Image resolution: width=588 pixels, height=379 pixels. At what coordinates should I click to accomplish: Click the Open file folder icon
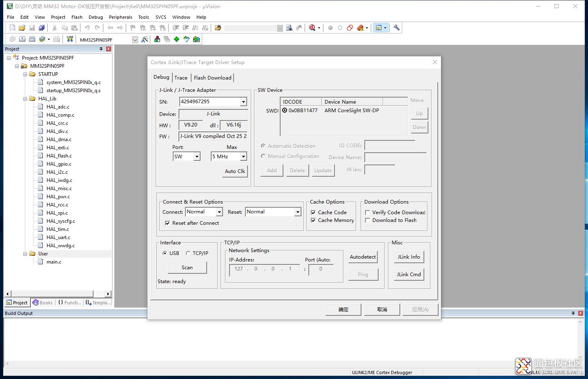(22, 28)
